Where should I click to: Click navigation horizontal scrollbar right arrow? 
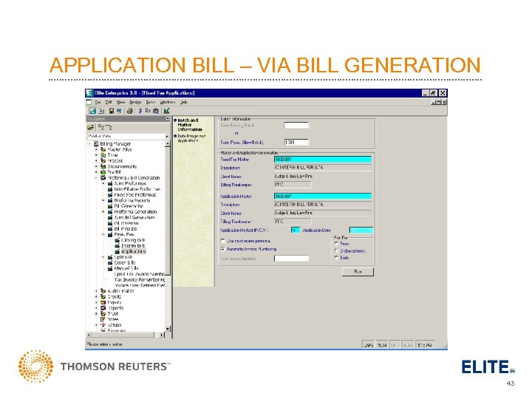pos(162,335)
